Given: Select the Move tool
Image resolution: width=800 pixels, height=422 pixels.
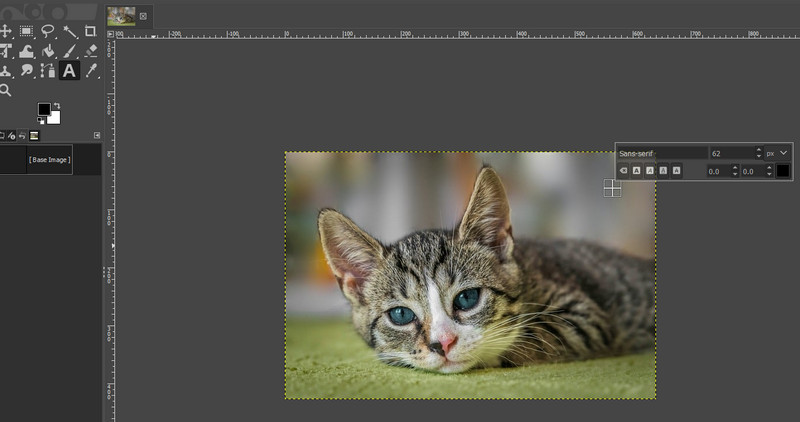Looking at the screenshot, I should [x=5, y=31].
